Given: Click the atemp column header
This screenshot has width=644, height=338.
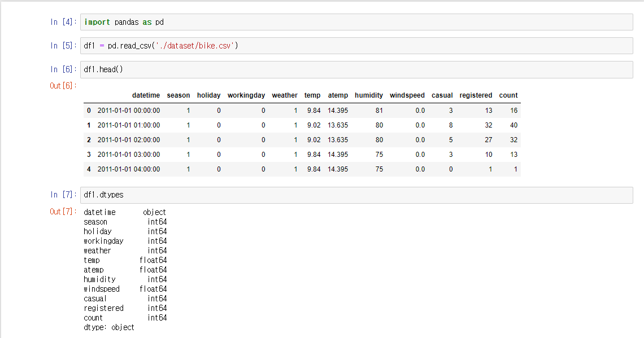Looking at the screenshot, I should [338, 95].
